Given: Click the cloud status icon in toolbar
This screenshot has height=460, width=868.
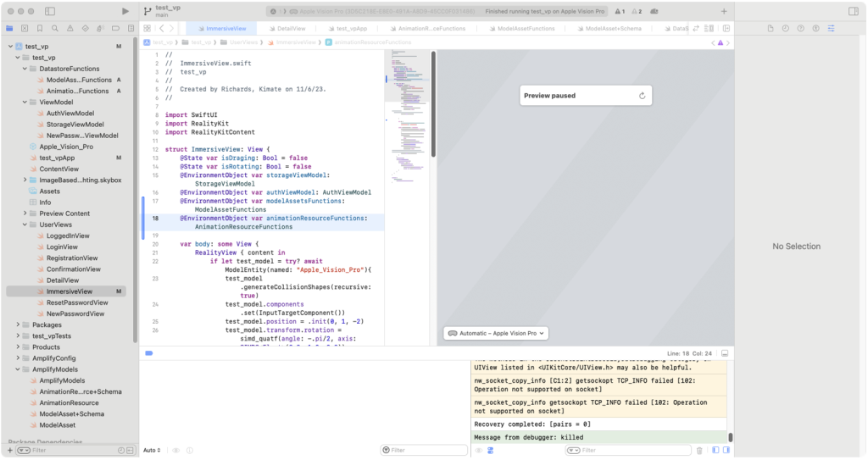Looking at the screenshot, I should pos(654,11).
